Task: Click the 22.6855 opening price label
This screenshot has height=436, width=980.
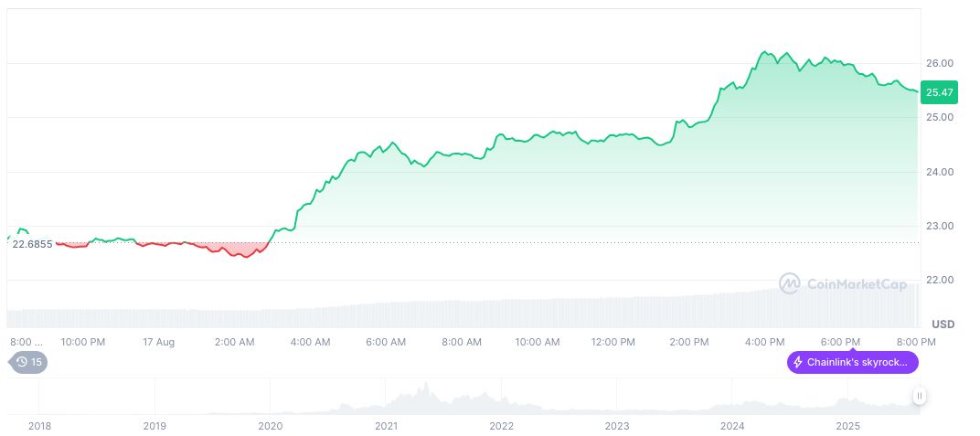Action: coord(32,244)
